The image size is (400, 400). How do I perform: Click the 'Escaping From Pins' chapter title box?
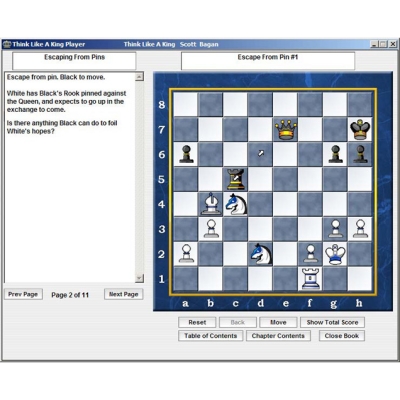click(x=74, y=61)
